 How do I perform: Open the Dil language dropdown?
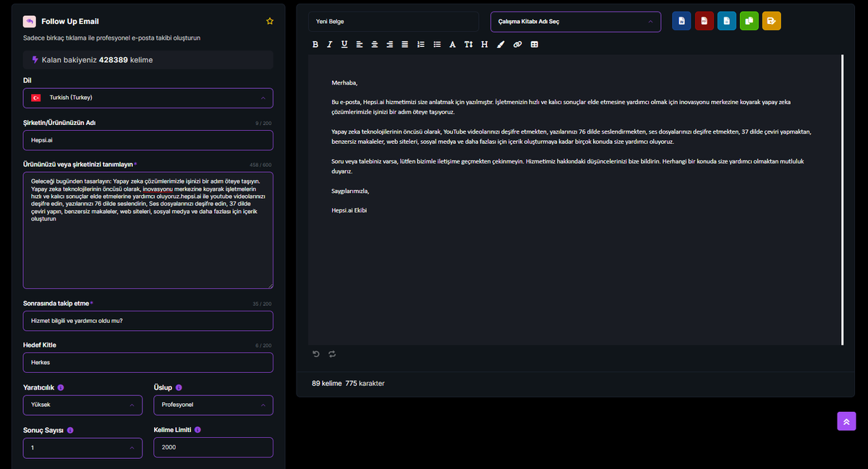(148, 98)
